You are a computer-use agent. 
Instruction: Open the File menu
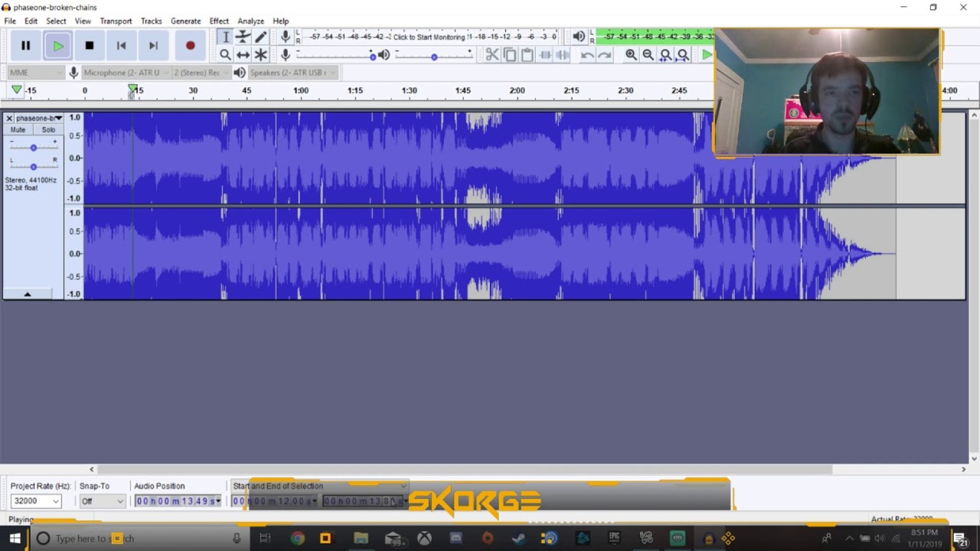10,21
